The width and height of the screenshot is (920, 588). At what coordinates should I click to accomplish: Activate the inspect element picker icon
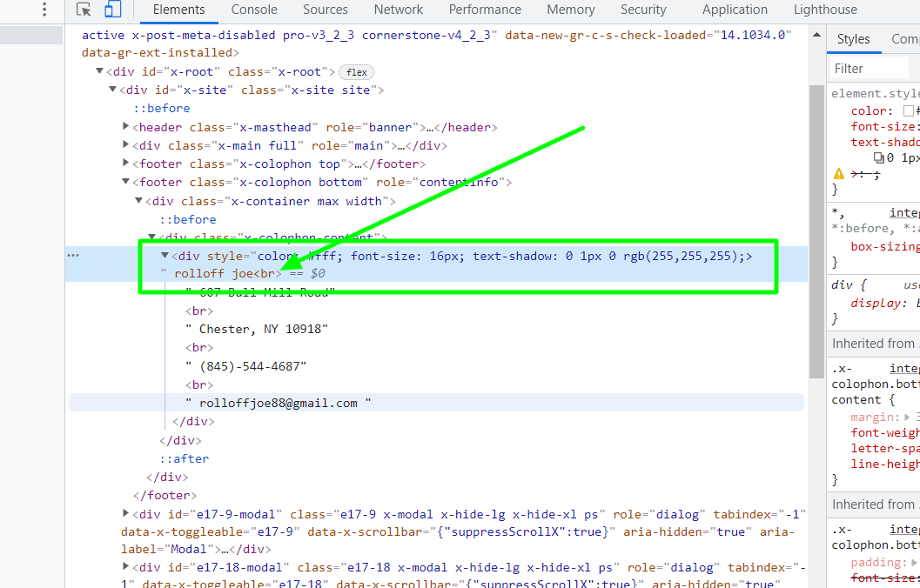pos(84,10)
